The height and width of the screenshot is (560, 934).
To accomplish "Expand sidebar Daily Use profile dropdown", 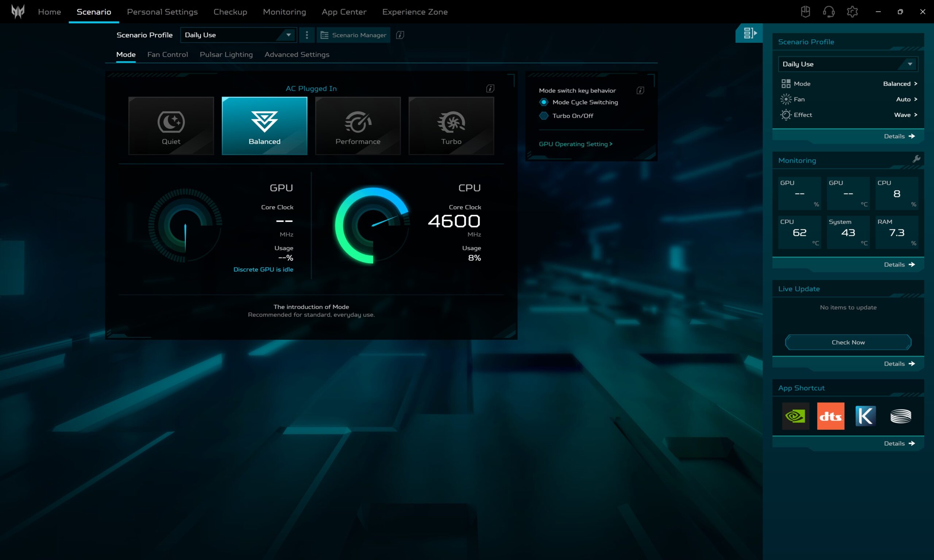I will tap(848, 64).
